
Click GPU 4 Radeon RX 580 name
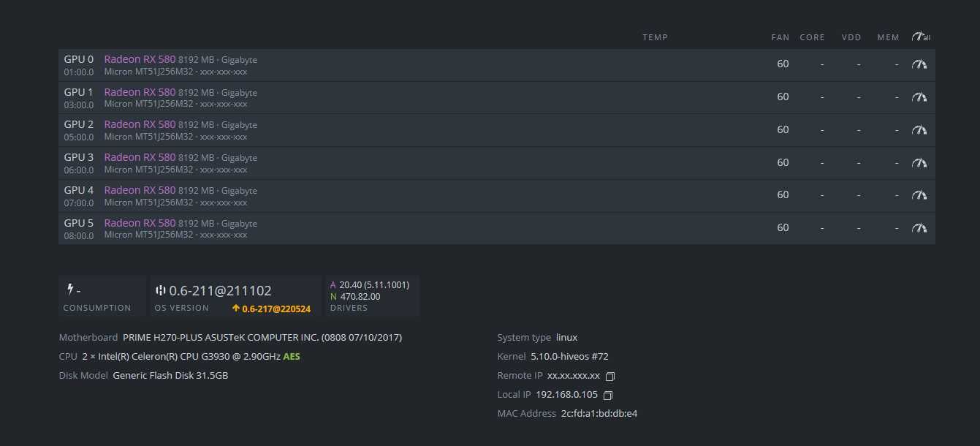(140, 190)
